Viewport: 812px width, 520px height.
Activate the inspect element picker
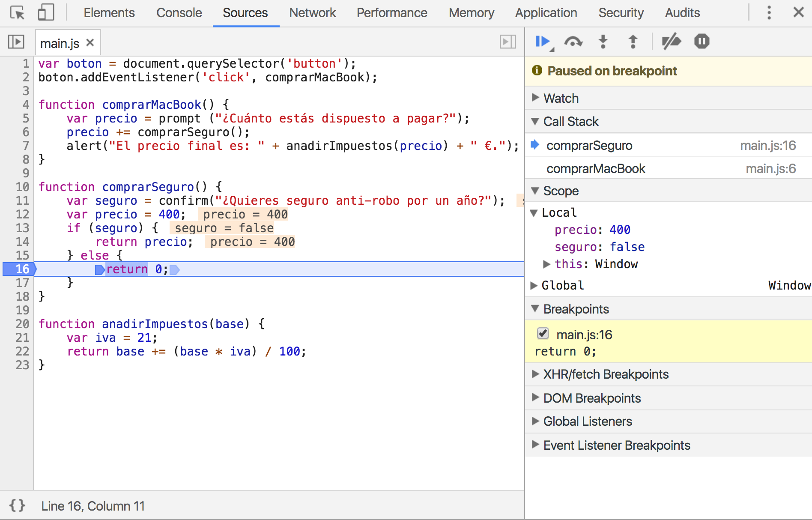(18, 13)
